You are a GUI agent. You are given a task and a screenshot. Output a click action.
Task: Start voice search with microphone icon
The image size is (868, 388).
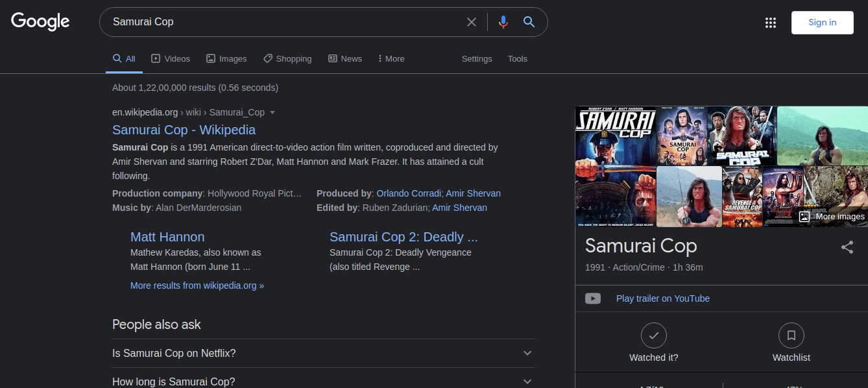[x=503, y=22]
